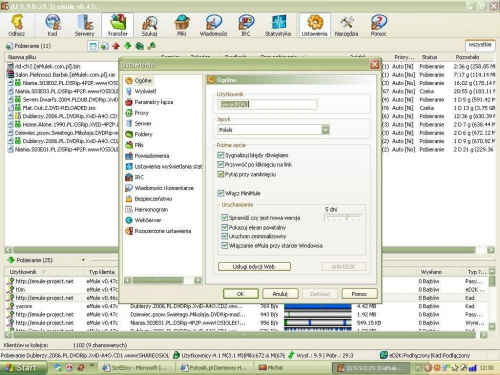This screenshot has height=375, width=500.
Task: Click Anuluj in the settings dialog
Action: (280, 294)
